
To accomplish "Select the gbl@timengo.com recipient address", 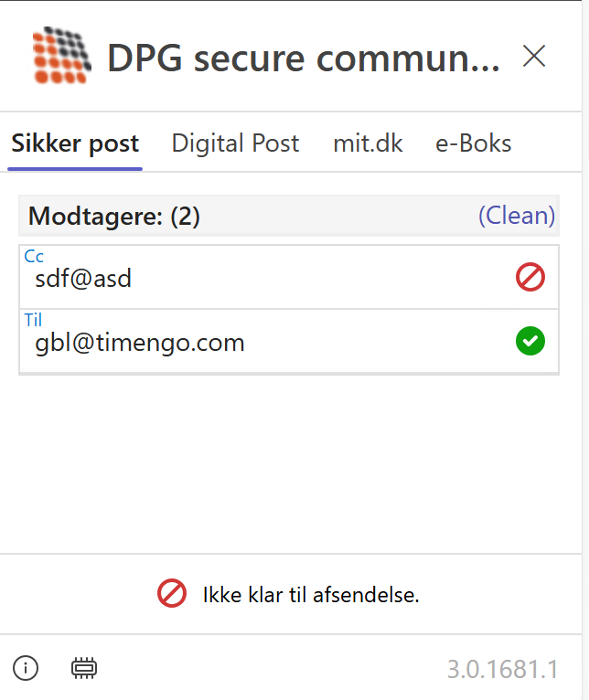I will tap(140, 343).
